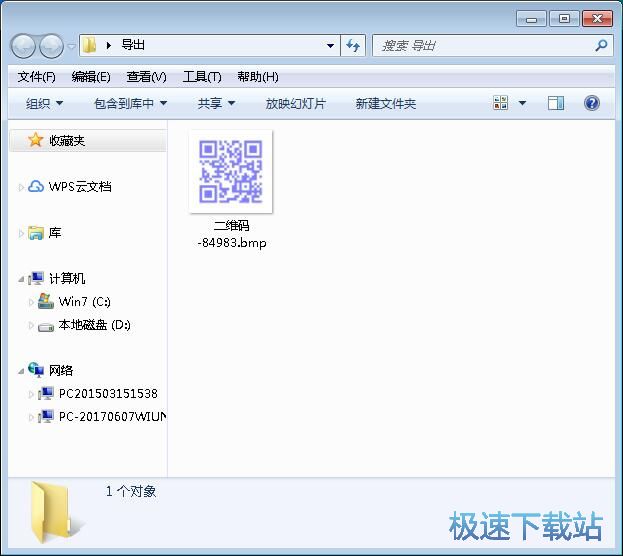Expand the Win7 (C:) drive node
Screen dimensions: 623x556
31,302
